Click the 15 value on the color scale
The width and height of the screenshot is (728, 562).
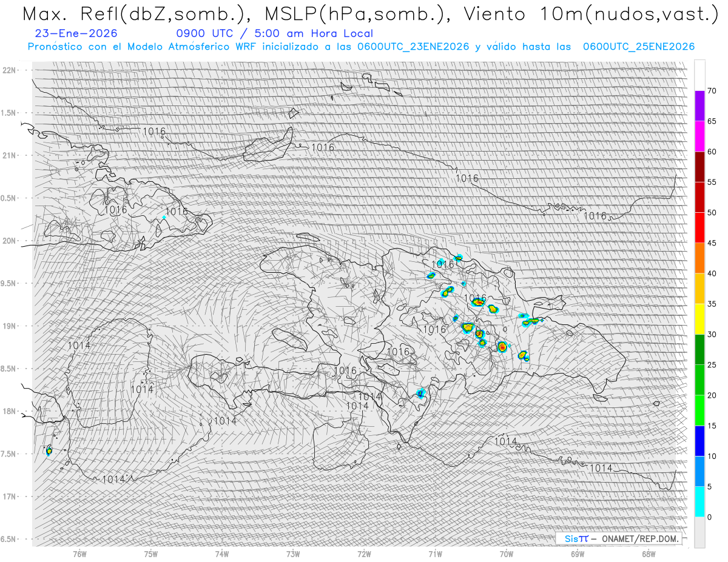(712, 426)
